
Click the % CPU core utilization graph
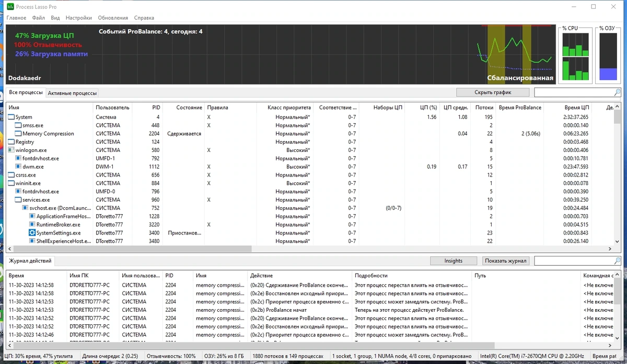(x=576, y=57)
